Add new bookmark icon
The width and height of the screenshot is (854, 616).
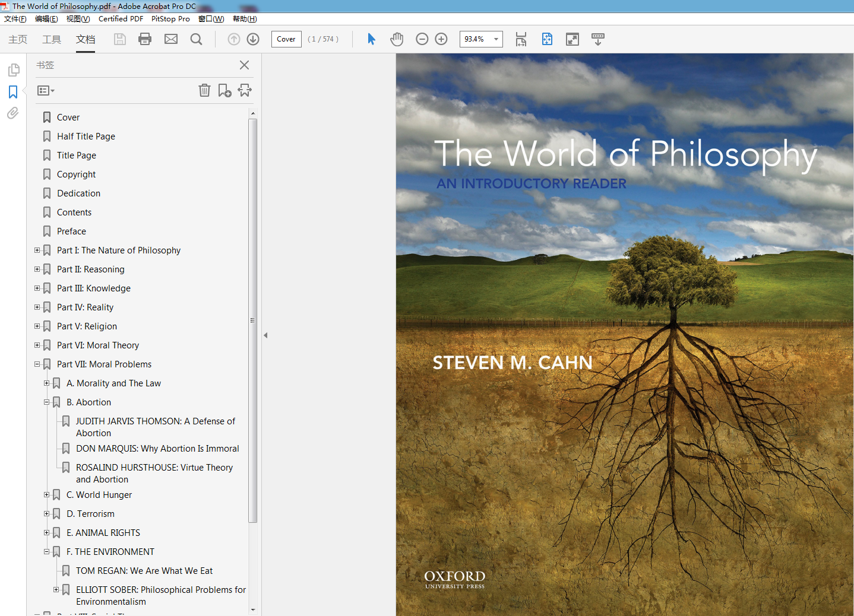tap(224, 90)
